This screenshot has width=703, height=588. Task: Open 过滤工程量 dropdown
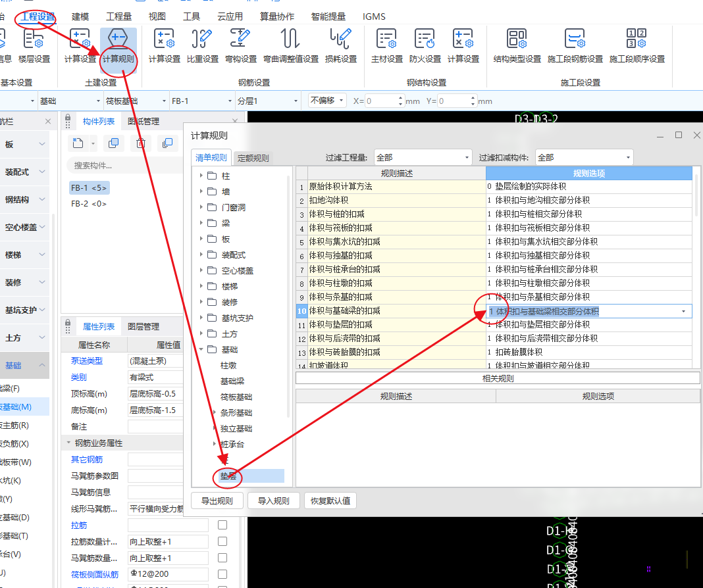(x=423, y=158)
